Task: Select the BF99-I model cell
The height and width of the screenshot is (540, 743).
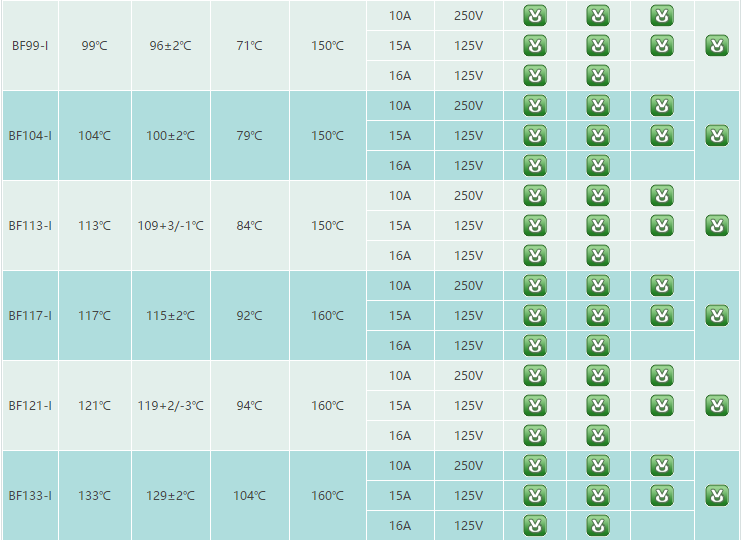Action: click(x=30, y=46)
